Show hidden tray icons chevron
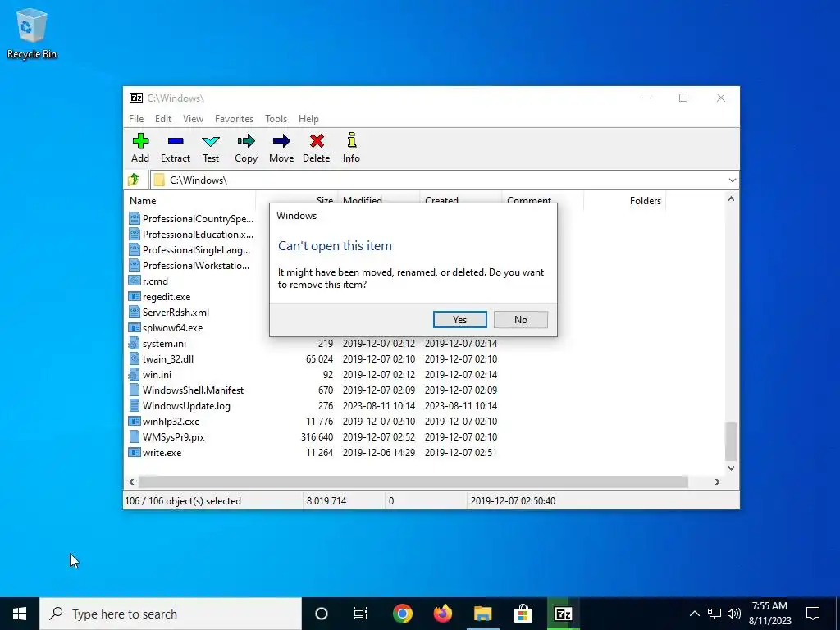 [x=694, y=614]
